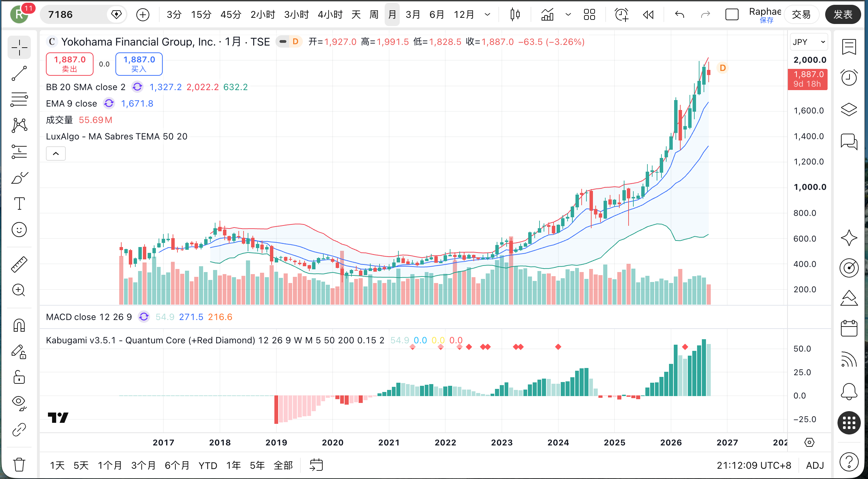This screenshot has width=868, height=479.
Task: Collapse the indicator legend list
Action: click(x=56, y=153)
